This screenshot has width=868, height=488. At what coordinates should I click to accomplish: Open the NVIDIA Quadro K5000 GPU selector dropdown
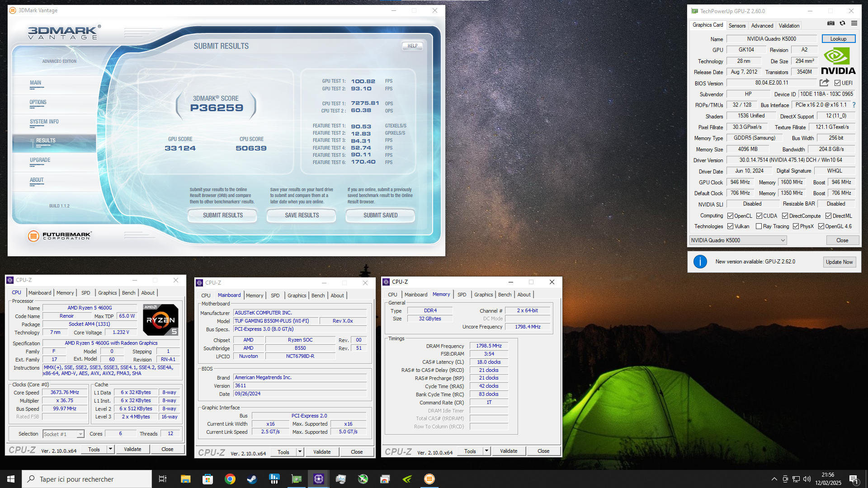point(738,240)
